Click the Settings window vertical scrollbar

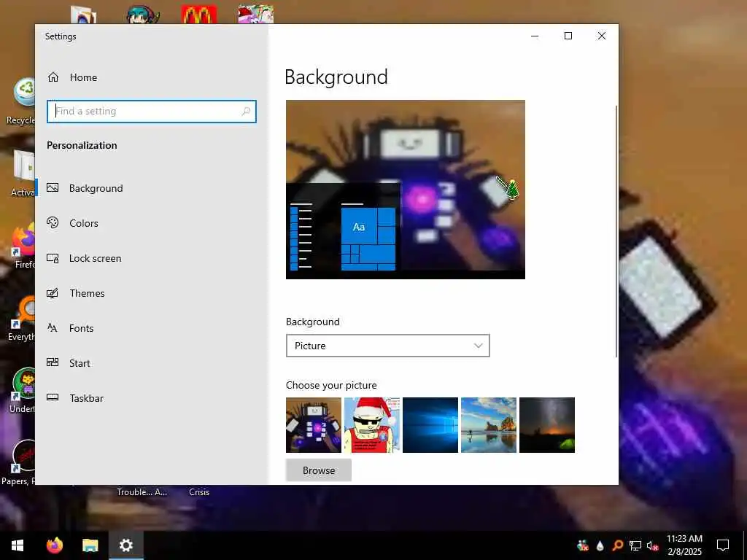pos(616,231)
